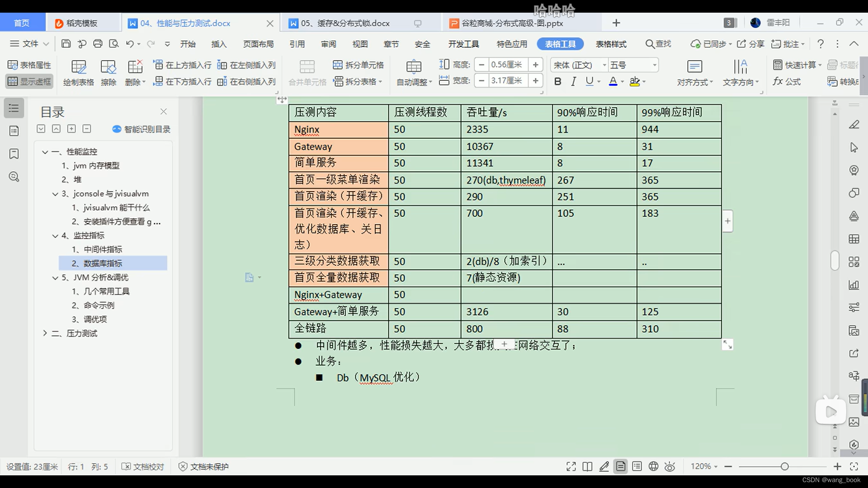Image resolution: width=868 pixels, height=488 pixels.
Task: Switch to the 插入 ribbon tab
Action: (219, 44)
